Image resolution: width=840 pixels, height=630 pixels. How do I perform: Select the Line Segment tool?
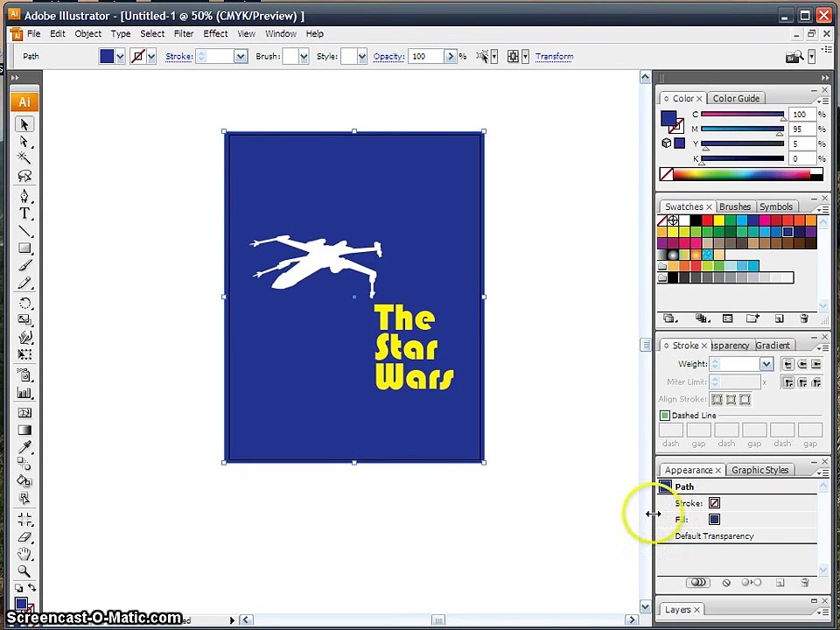(x=24, y=231)
